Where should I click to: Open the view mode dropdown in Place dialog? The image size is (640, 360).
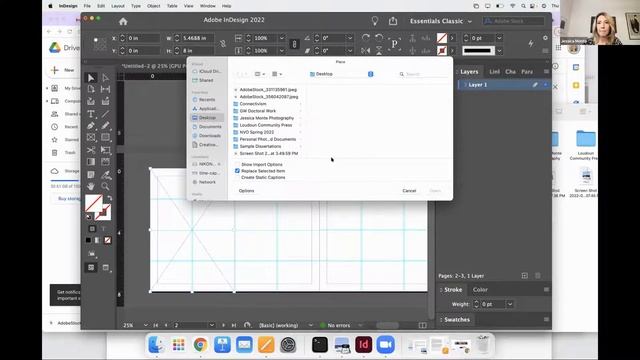point(260,74)
